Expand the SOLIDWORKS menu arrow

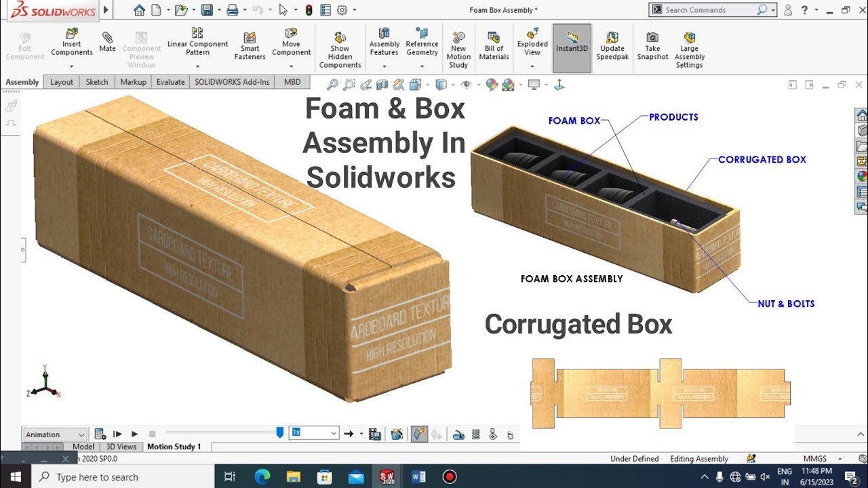click(x=105, y=10)
